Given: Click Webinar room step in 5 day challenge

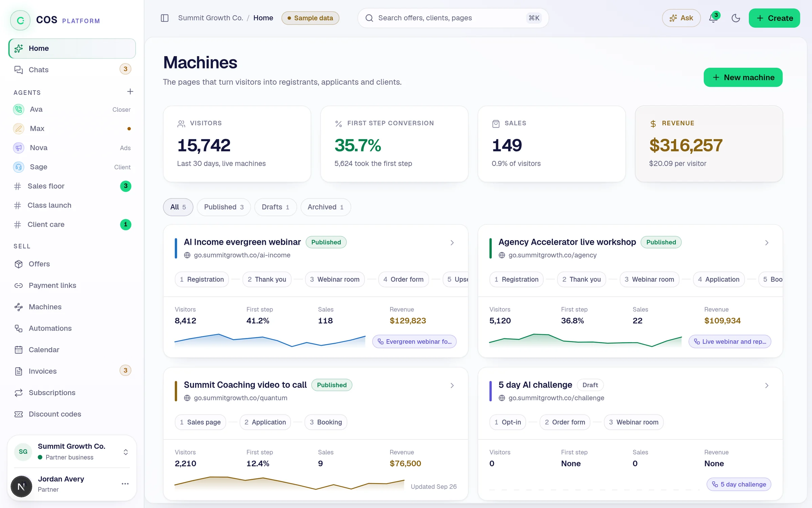Looking at the screenshot, I should [x=634, y=422].
